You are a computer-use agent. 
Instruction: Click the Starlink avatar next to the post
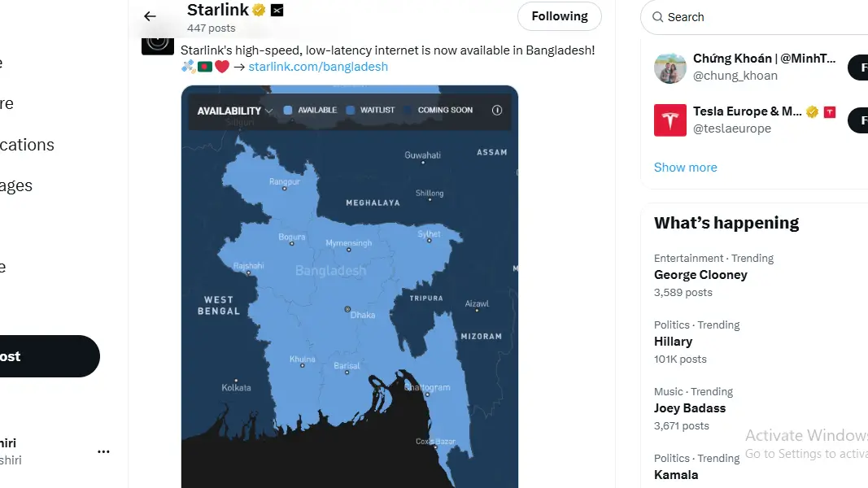tap(157, 42)
